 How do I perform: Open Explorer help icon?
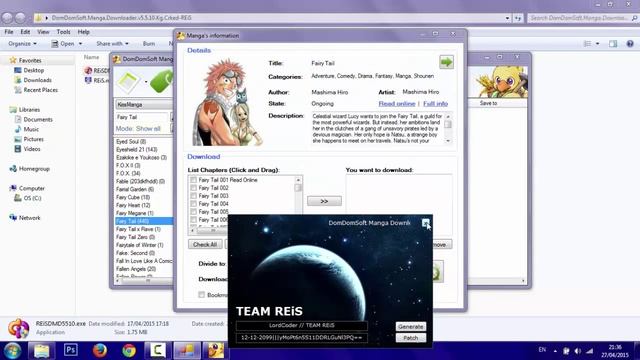coord(630,44)
